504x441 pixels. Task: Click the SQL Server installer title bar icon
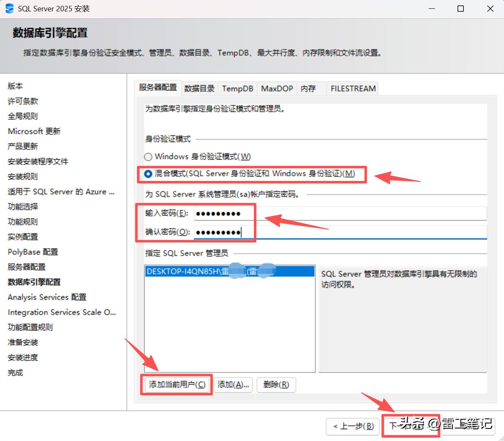[9, 8]
